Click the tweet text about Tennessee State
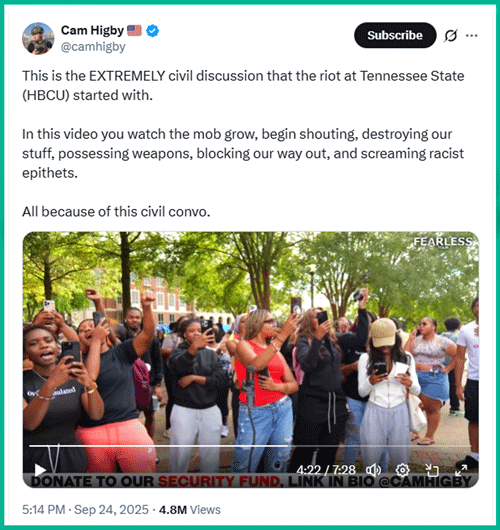 coord(243,86)
